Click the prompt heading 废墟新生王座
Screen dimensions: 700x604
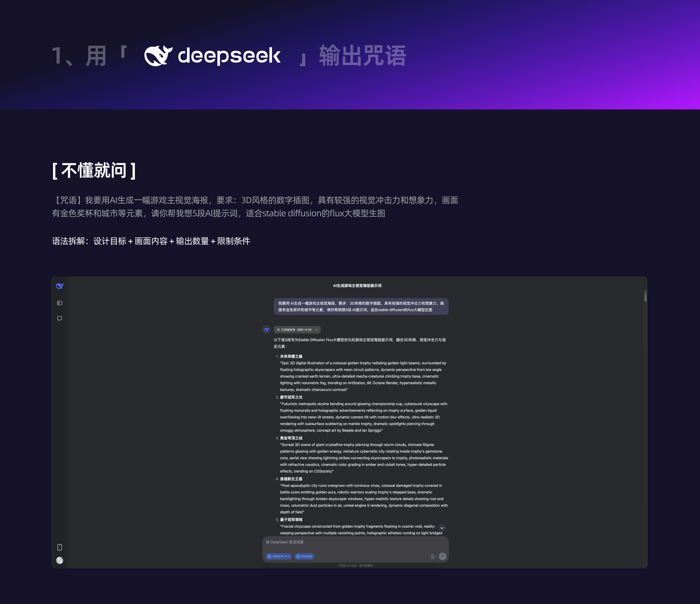point(291,479)
